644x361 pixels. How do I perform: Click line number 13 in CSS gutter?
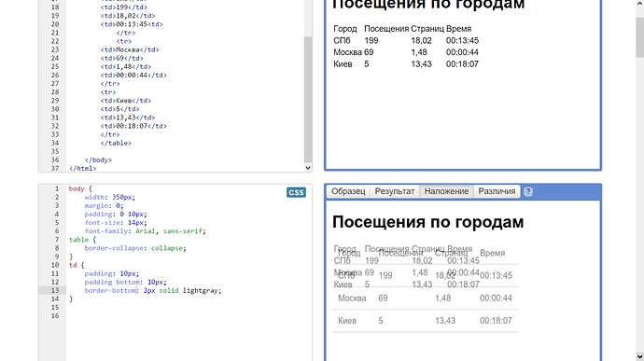(55, 291)
